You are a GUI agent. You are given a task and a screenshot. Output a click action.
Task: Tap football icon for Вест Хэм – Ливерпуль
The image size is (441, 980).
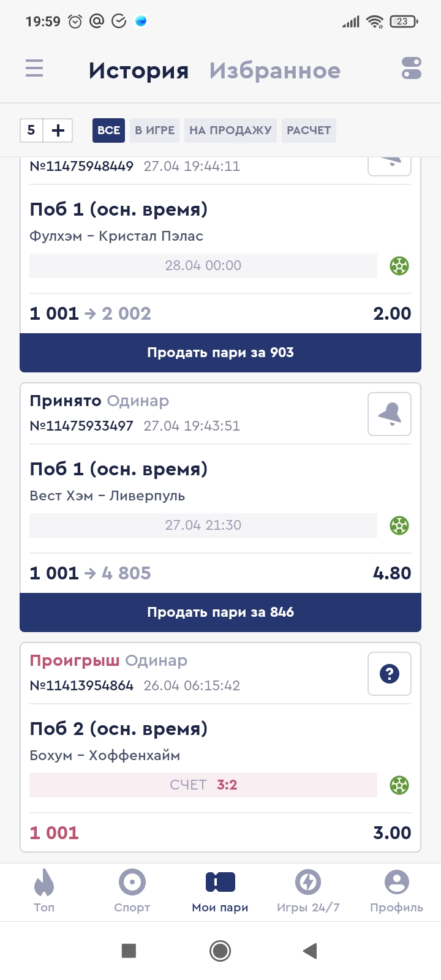[x=399, y=526]
